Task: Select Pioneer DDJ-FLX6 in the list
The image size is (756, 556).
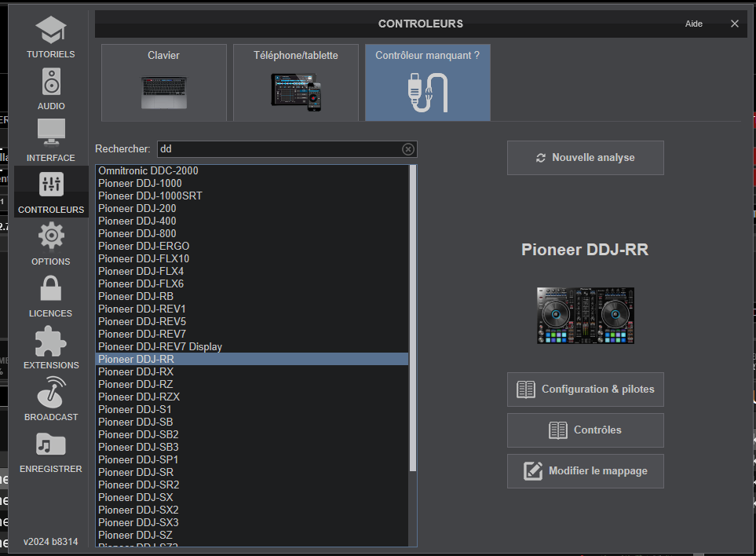Action: (x=252, y=283)
